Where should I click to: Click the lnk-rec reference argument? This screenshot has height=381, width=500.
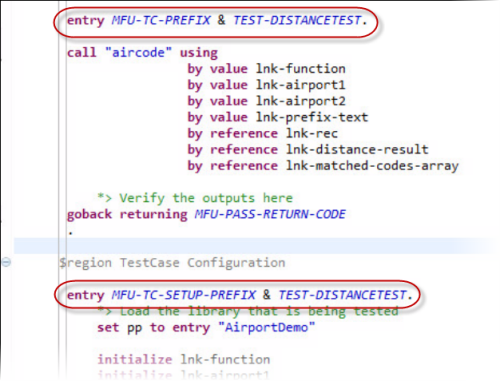point(312,133)
